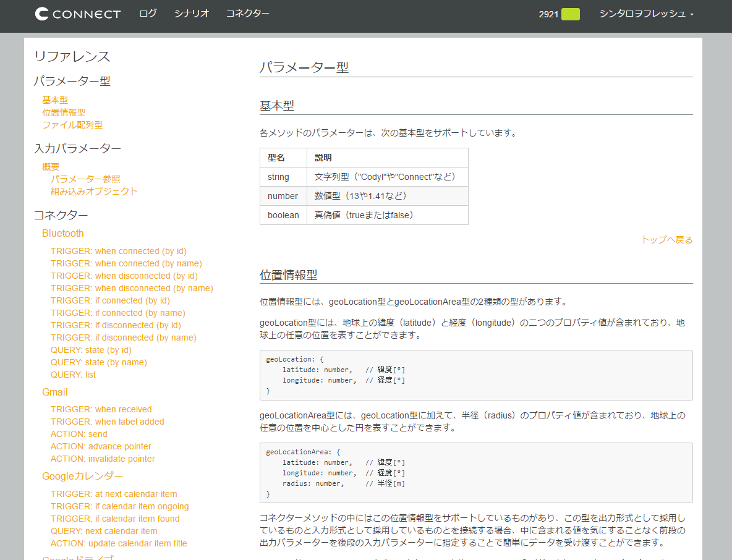
Task: Go to the Bluetooth connector section
Action: tap(62, 233)
